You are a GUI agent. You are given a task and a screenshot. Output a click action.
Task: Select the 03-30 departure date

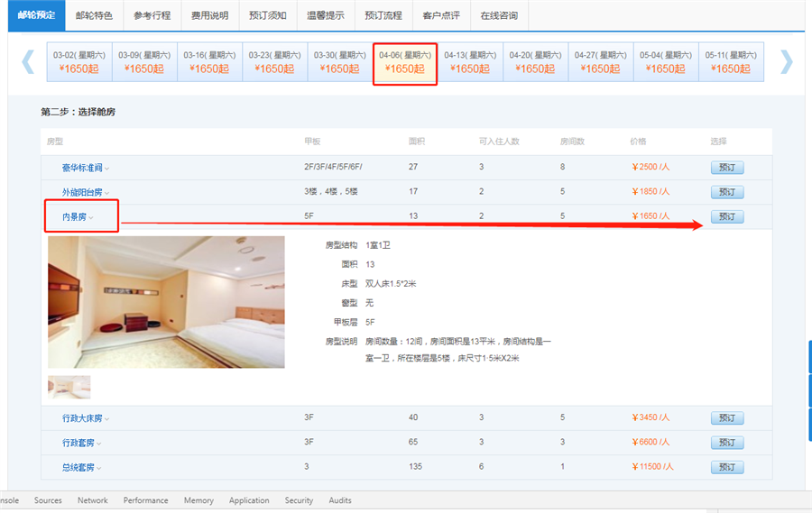[x=340, y=62]
